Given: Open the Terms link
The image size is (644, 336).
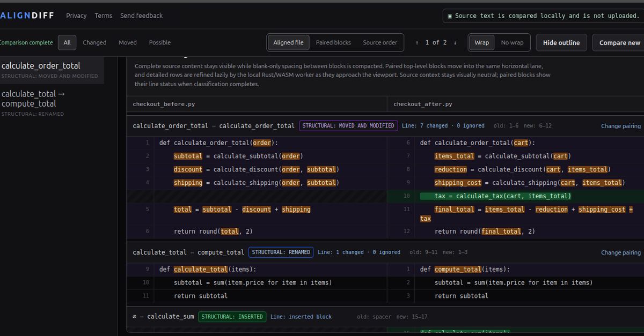Looking at the screenshot, I should [104, 16].
